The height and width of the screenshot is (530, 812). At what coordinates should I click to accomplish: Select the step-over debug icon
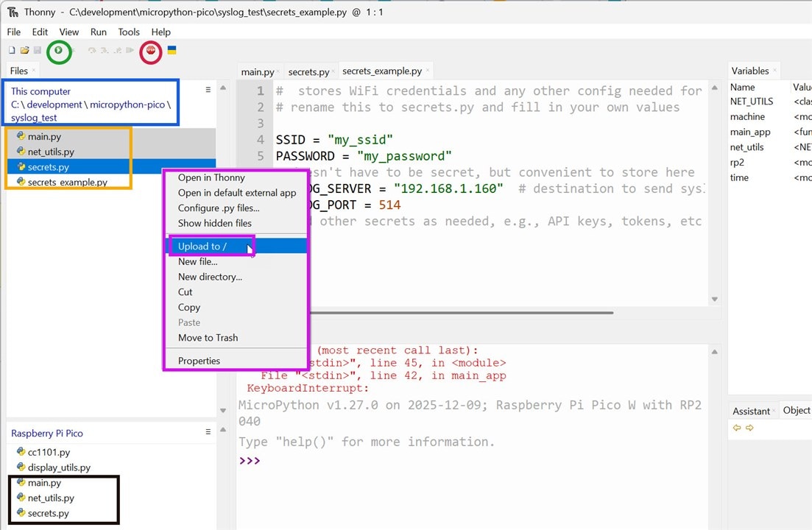tap(92, 50)
